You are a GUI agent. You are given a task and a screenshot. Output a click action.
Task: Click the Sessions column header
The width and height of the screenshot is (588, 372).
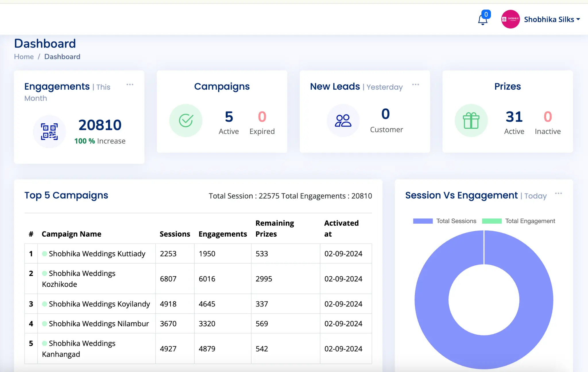pos(175,234)
